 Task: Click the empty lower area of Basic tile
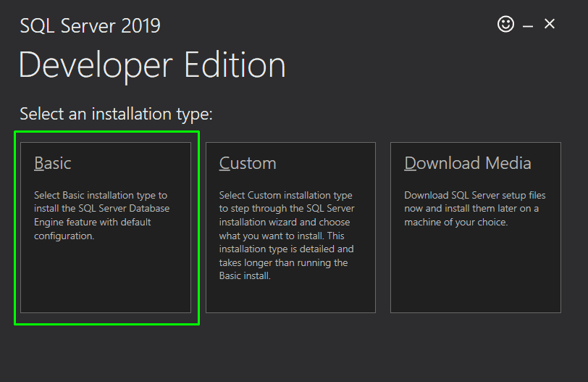106,283
